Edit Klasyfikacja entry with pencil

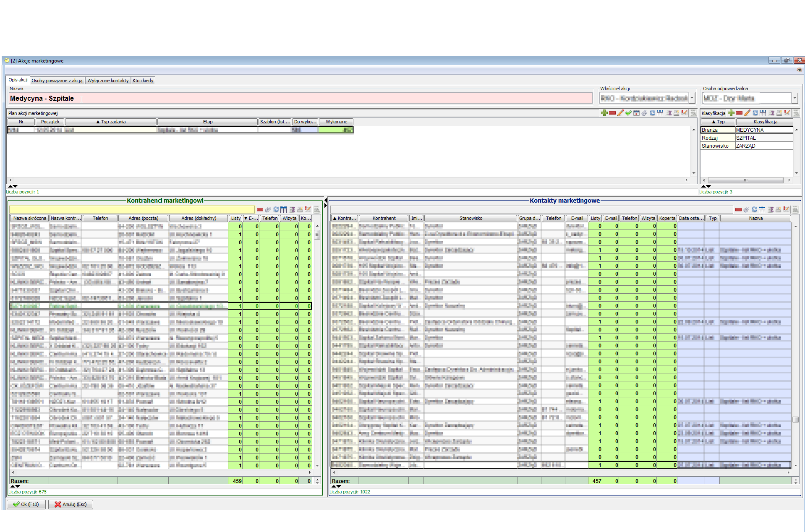tap(747, 113)
